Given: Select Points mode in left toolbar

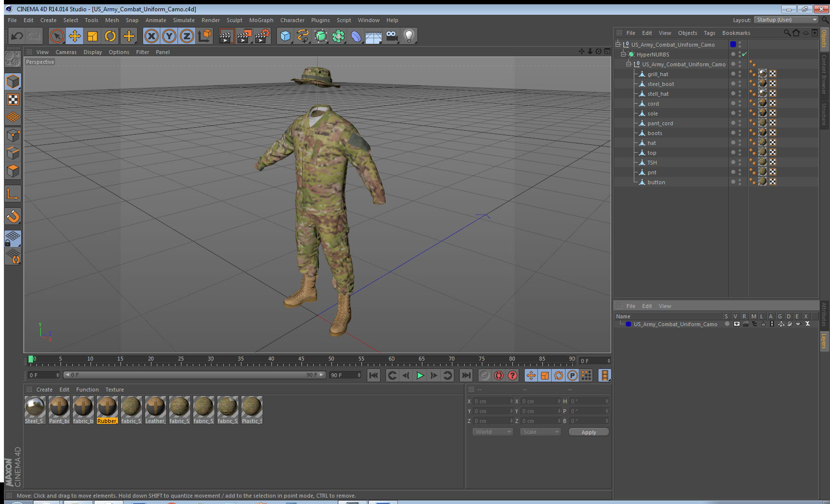Looking at the screenshot, I should [13, 135].
